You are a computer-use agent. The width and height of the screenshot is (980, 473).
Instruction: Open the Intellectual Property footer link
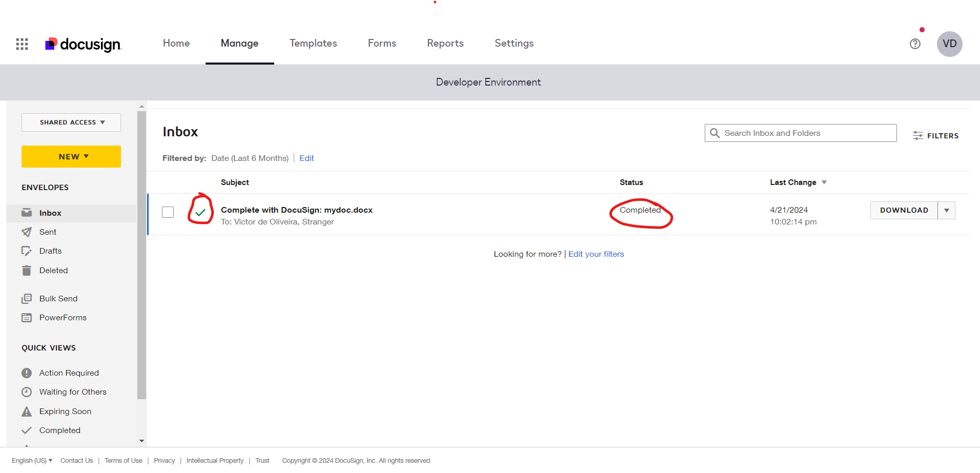(x=215, y=461)
